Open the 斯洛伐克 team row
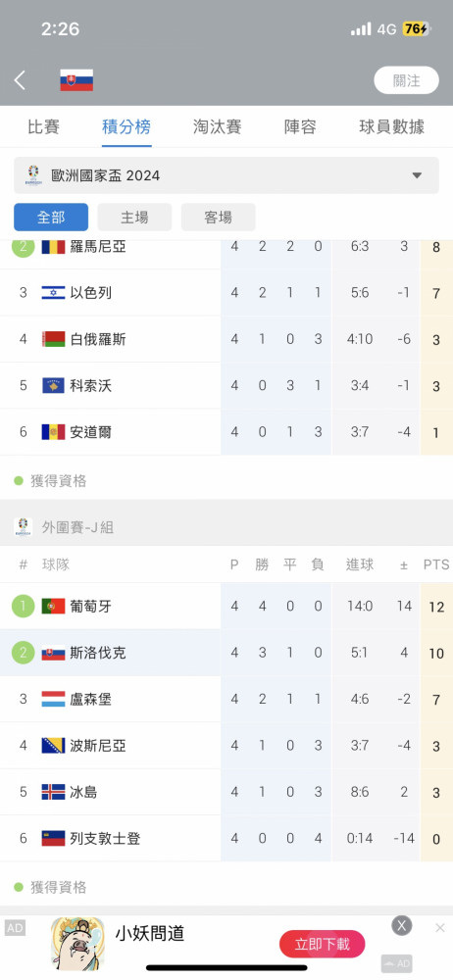 click(x=226, y=653)
